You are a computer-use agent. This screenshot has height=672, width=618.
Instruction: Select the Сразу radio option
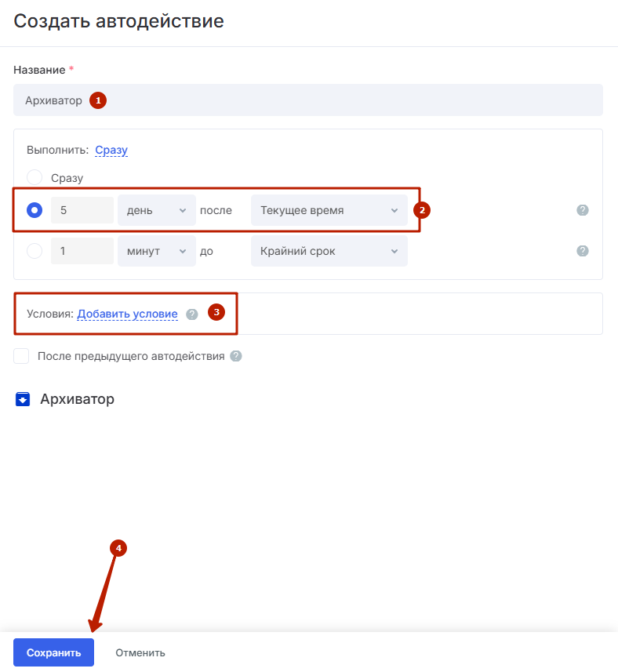click(x=35, y=177)
